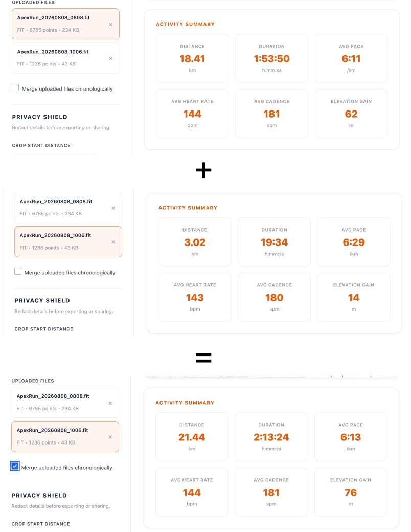The image size is (411, 532).
Task: Remove highlighted 1006.fit file beside the 21.44 km summary
Action: 110,437
